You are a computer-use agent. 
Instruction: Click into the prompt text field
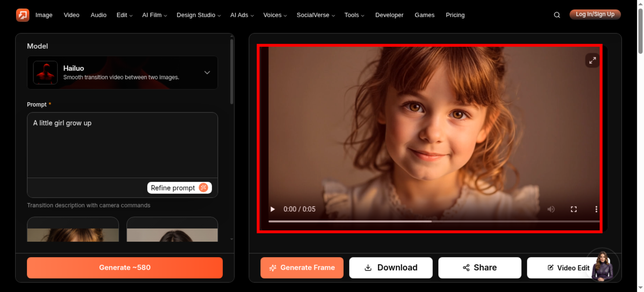pyautogui.click(x=122, y=145)
